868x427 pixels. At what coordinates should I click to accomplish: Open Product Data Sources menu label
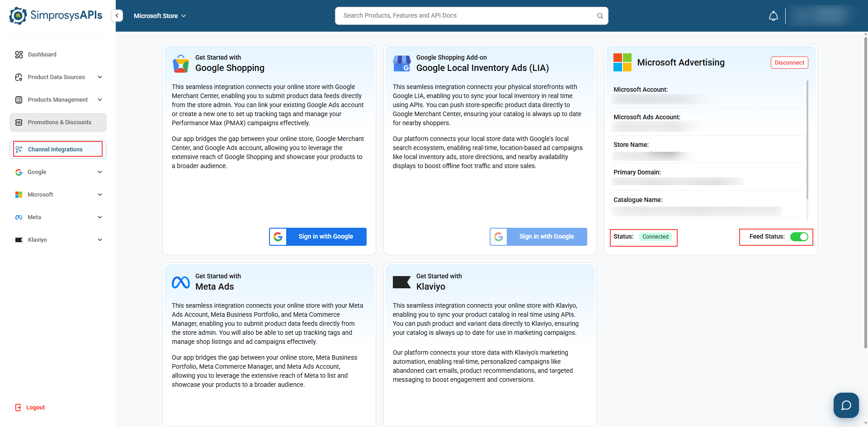[x=57, y=77]
